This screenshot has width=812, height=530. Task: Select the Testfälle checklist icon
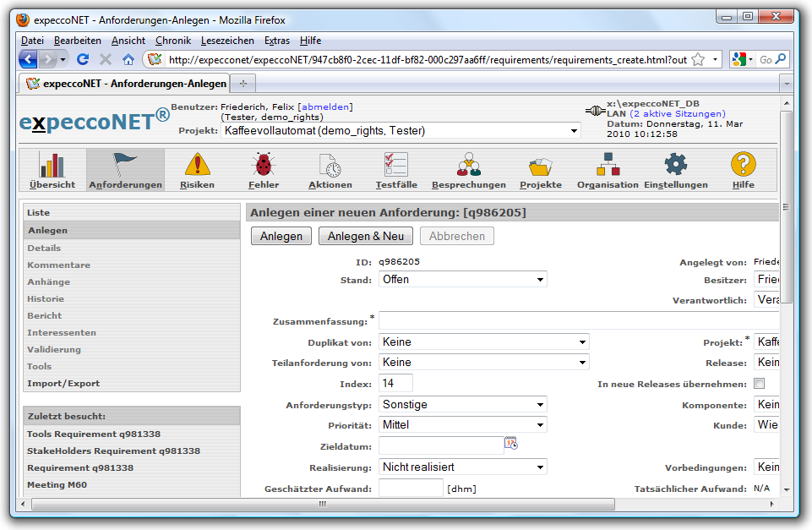(395, 166)
